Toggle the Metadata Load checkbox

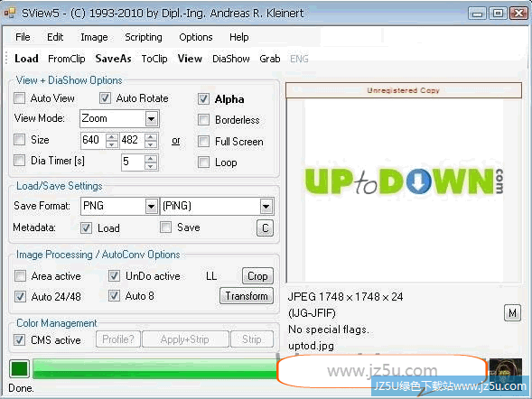(86, 227)
